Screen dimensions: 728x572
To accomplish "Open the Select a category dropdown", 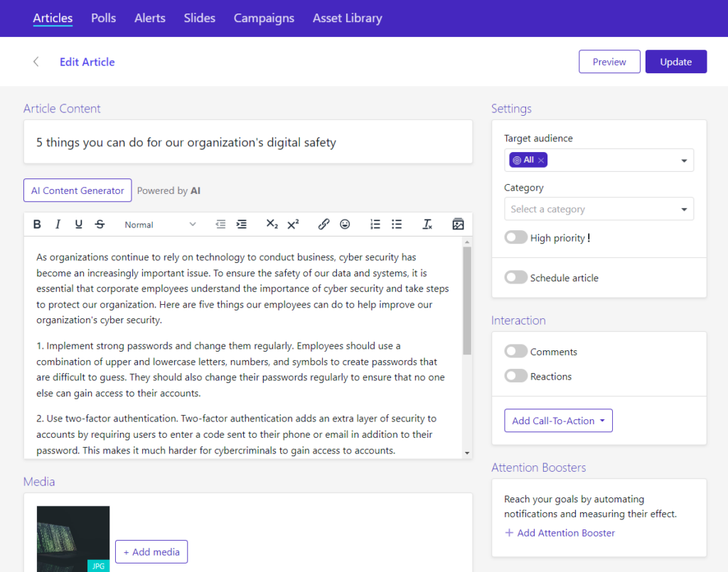I will (599, 209).
